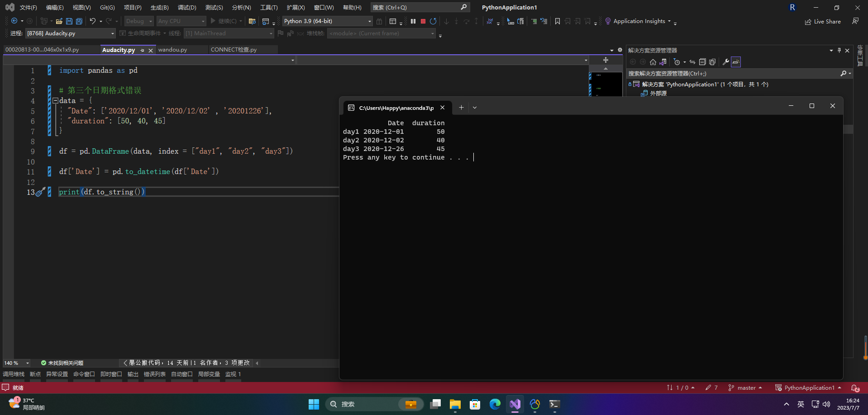Restart the debugging session
The width and height of the screenshot is (868, 415).
[x=433, y=21]
